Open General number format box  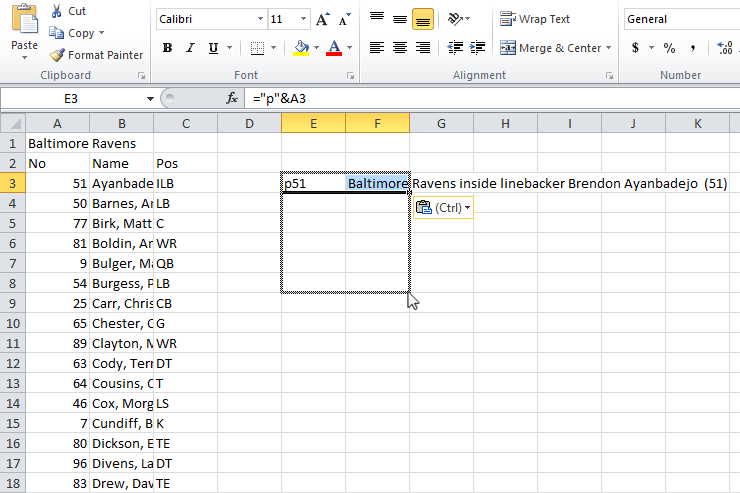click(x=682, y=19)
